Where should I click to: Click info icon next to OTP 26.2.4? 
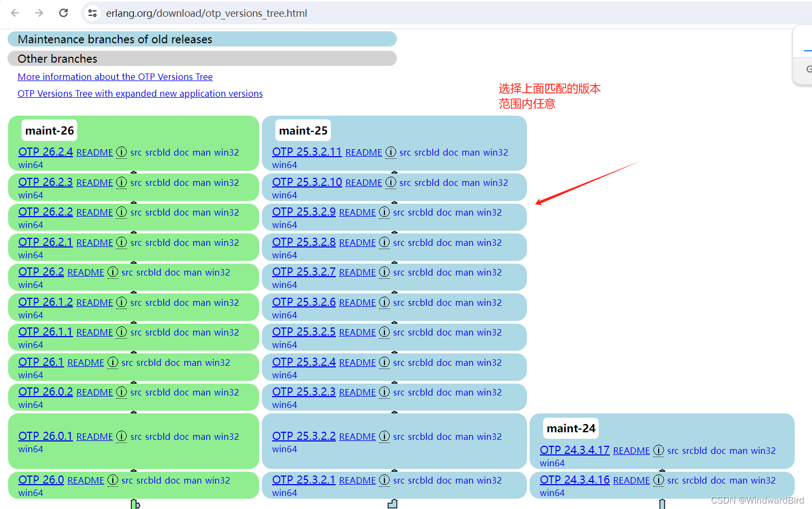[121, 152]
